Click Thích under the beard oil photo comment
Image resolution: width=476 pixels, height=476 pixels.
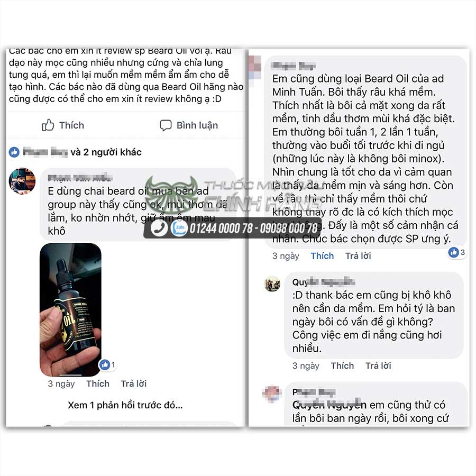pyautogui.click(x=98, y=384)
